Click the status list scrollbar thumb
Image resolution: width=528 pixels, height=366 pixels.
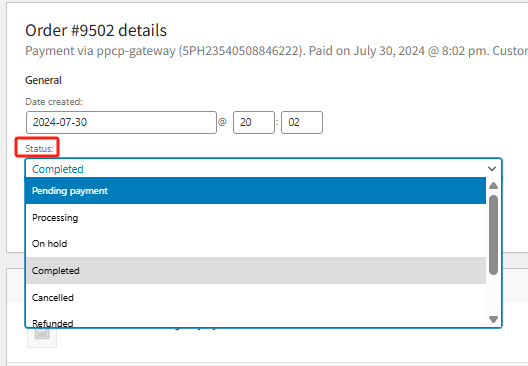[493, 235]
